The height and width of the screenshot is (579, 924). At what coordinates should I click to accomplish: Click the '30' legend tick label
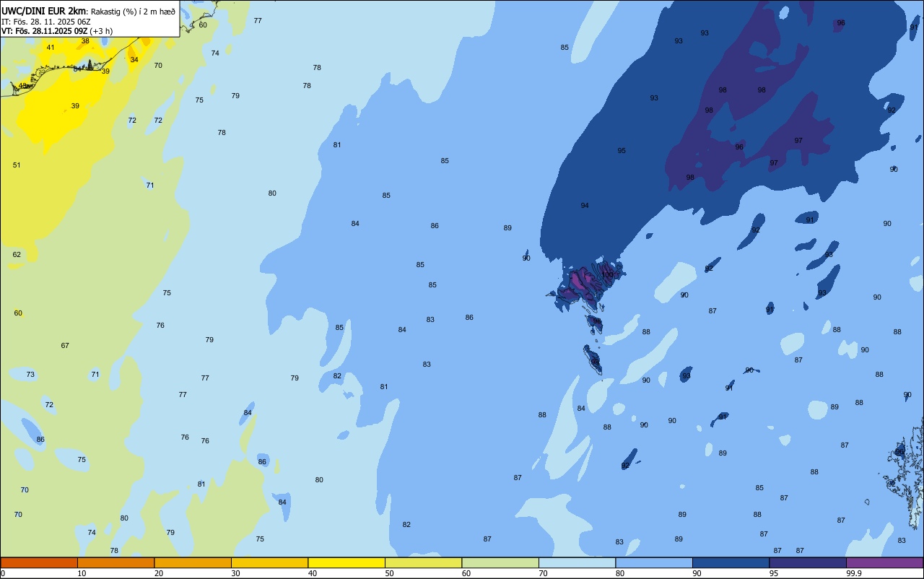(235, 573)
